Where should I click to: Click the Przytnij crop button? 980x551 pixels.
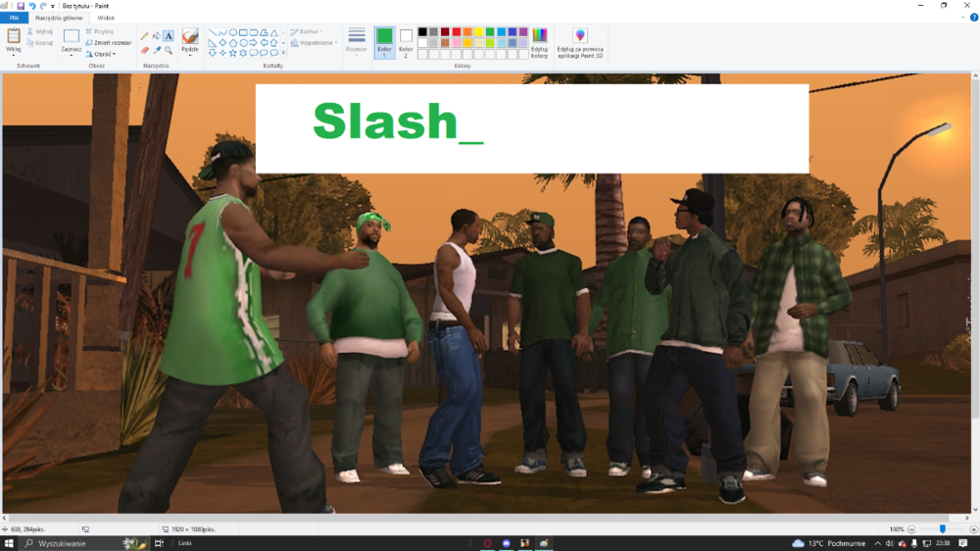(100, 31)
